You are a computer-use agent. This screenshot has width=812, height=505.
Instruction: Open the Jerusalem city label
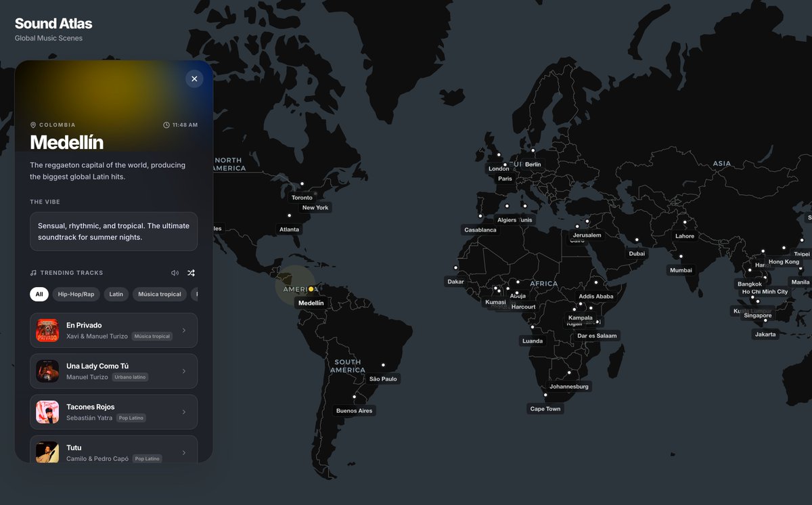[x=587, y=235]
